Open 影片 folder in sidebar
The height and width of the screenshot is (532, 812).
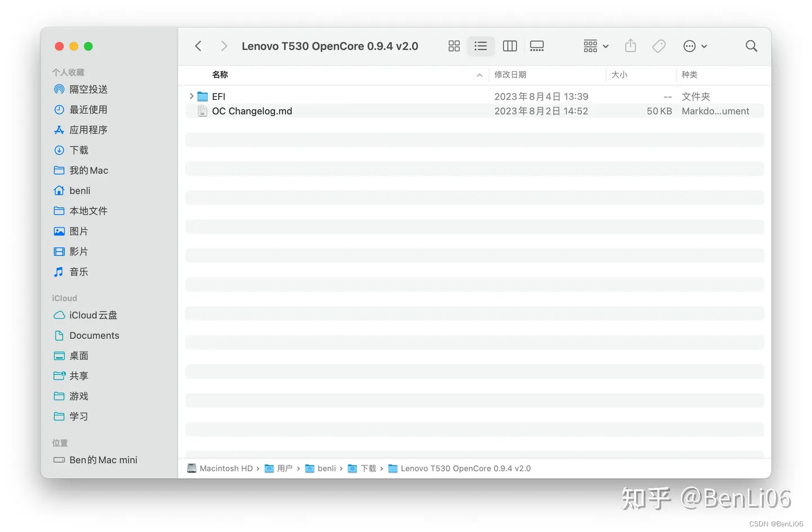coord(71,252)
